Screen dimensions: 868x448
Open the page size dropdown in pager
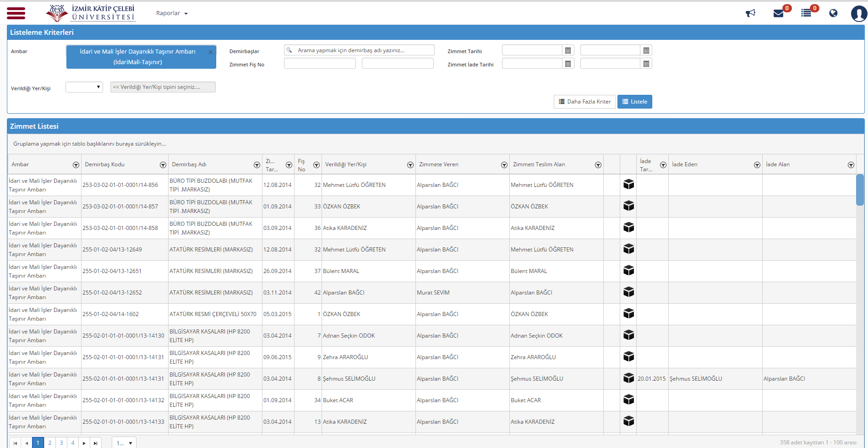pyautogui.click(x=124, y=443)
